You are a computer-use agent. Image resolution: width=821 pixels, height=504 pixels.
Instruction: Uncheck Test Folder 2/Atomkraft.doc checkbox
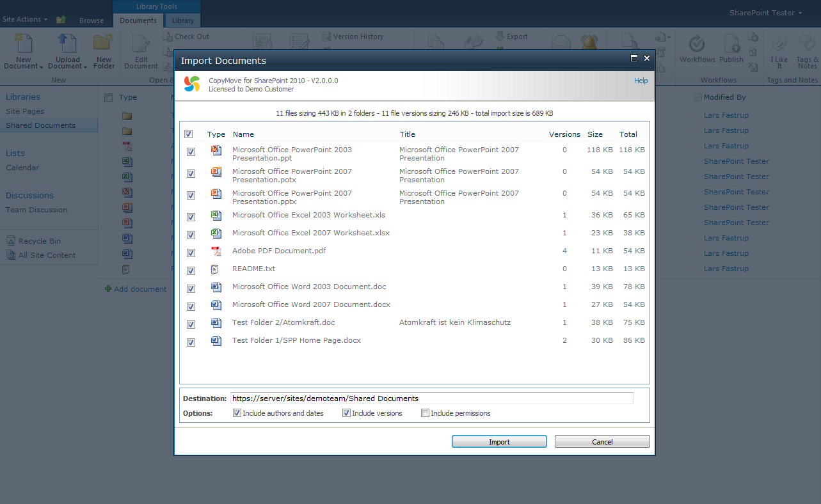point(191,325)
